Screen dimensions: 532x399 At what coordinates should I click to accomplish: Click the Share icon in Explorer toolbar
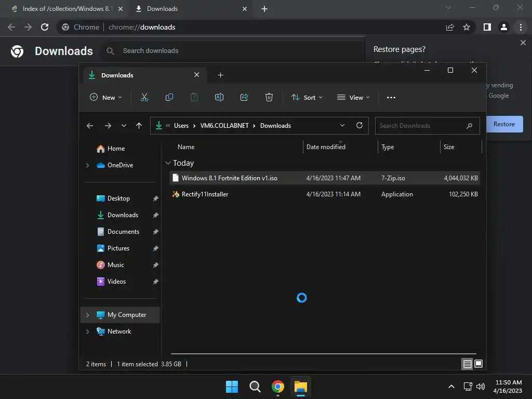pos(244,97)
